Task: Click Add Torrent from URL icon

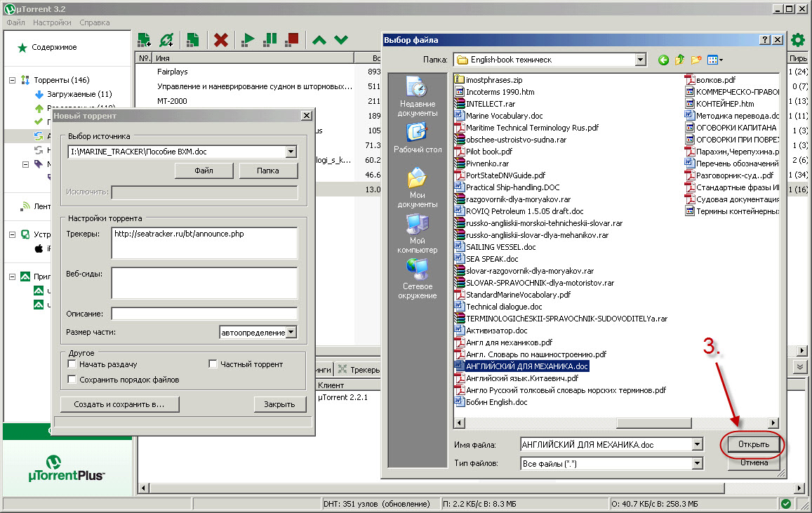Action: click(167, 40)
